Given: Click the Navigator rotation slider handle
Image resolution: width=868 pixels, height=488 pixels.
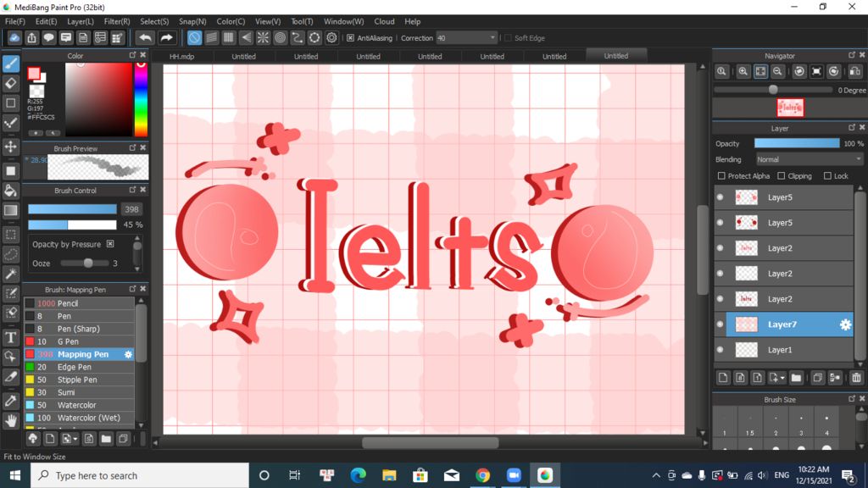Looking at the screenshot, I should tap(773, 90).
